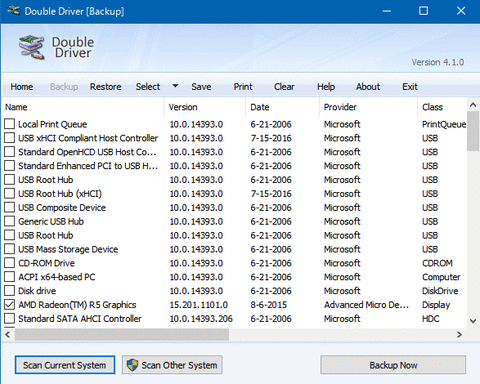Click version '15.201.1101.0' cell

tap(199, 305)
